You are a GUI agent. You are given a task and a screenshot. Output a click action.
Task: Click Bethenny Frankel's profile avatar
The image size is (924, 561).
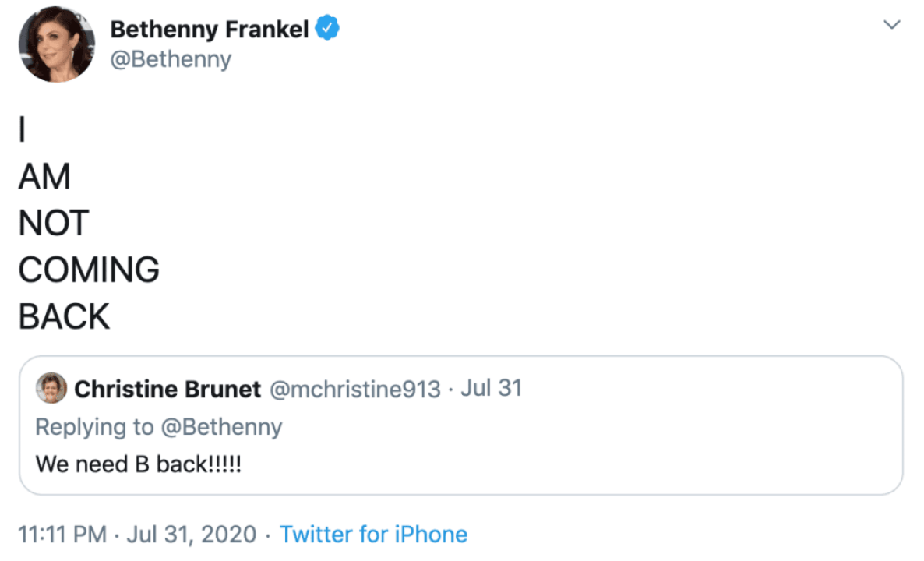57,44
